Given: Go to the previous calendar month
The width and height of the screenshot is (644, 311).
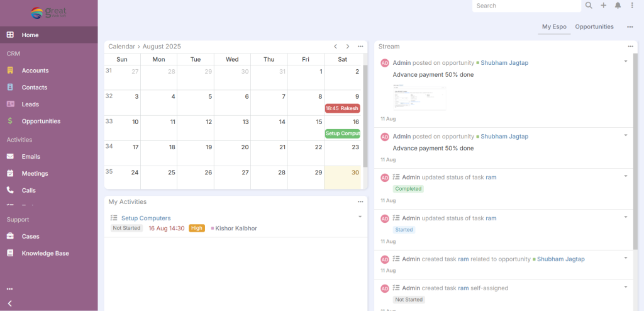Looking at the screenshot, I should (x=335, y=47).
